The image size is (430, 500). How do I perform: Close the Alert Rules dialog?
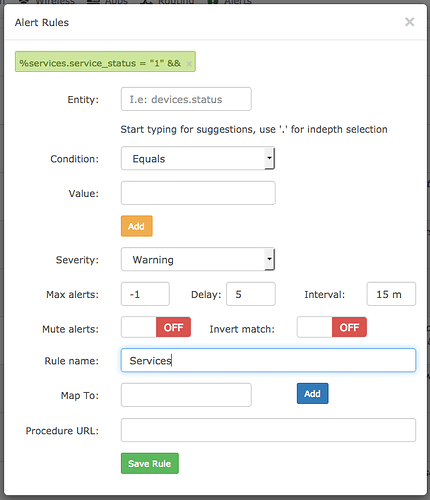tap(409, 22)
